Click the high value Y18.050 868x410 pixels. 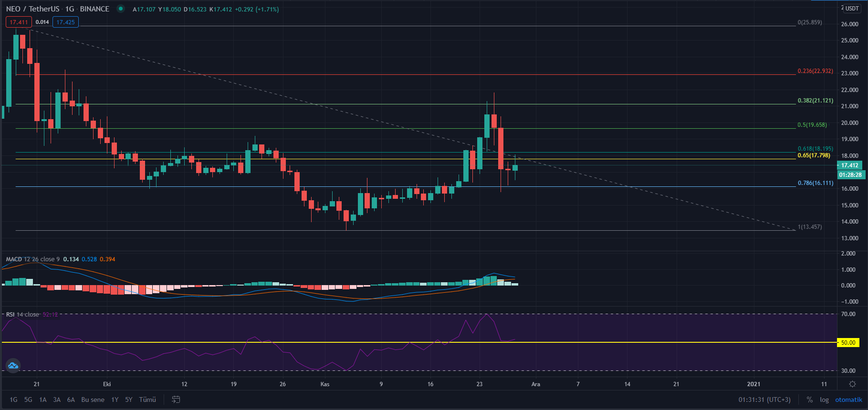[x=169, y=9]
